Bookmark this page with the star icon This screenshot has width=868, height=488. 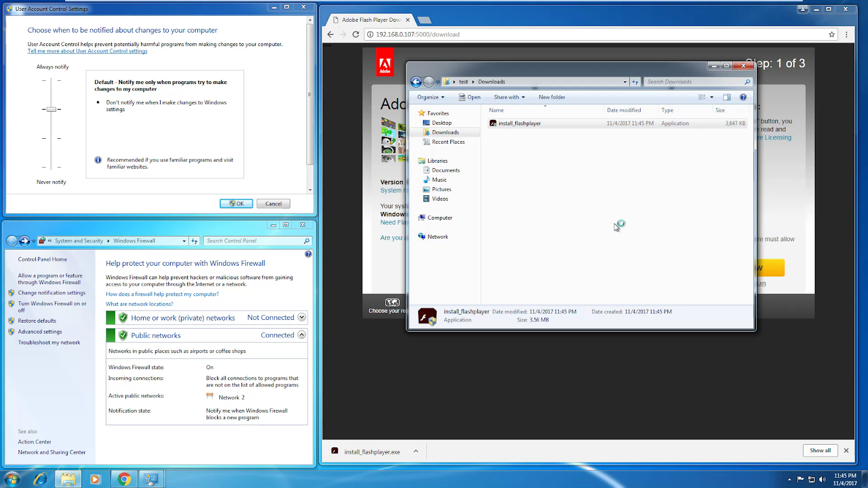832,34
